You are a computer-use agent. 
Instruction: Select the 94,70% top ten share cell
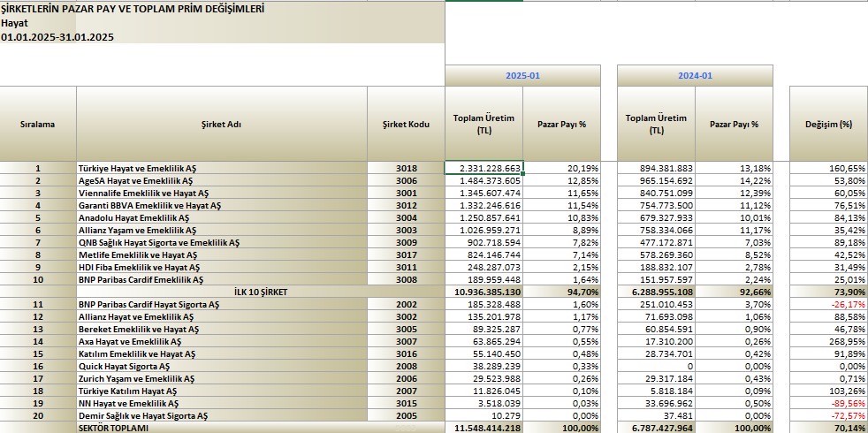[x=562, y=292]
